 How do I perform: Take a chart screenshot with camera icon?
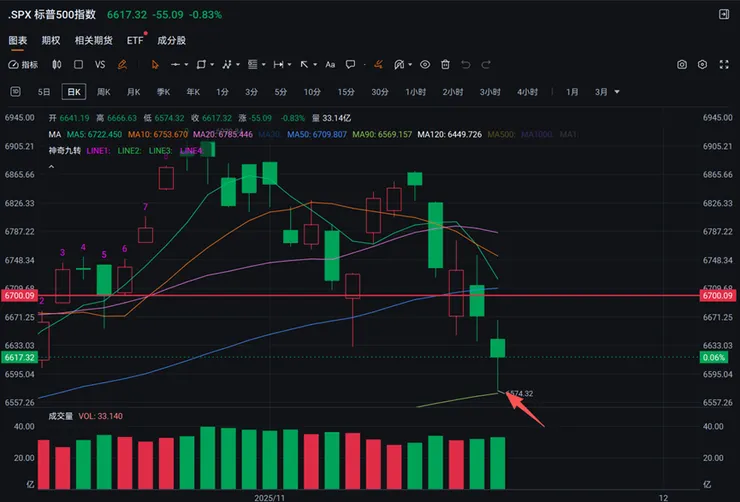[x=681, y=64]
